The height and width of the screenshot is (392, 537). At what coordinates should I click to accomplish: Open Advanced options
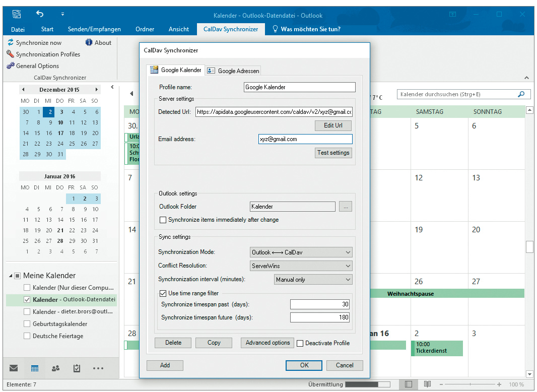coord(267,343)
